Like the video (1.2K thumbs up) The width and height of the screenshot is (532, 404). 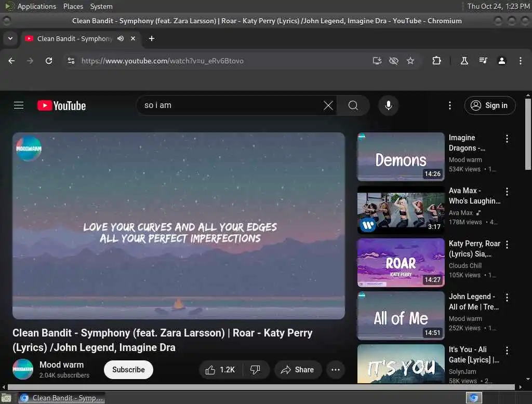220,370
